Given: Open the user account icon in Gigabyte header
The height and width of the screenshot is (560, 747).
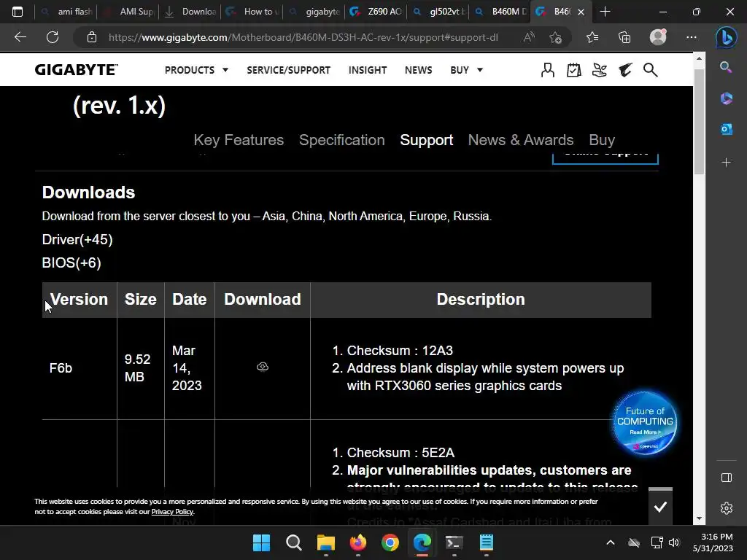Looking at the screenshot, I should click(548, 70).
